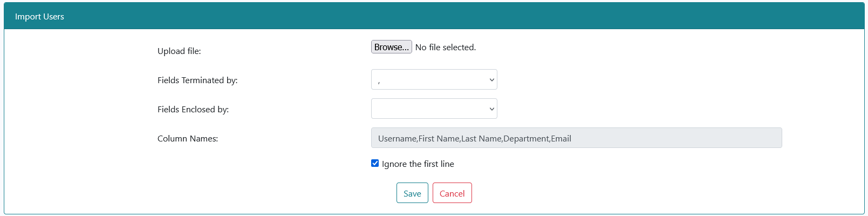The image size is (868, 216).
Task: Click the 'Ignore the first line' label text
Action: coord(418,164)
